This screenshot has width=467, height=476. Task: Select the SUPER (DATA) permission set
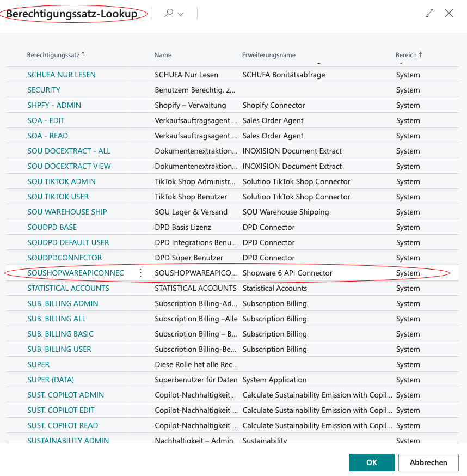(x=51, y=380)
